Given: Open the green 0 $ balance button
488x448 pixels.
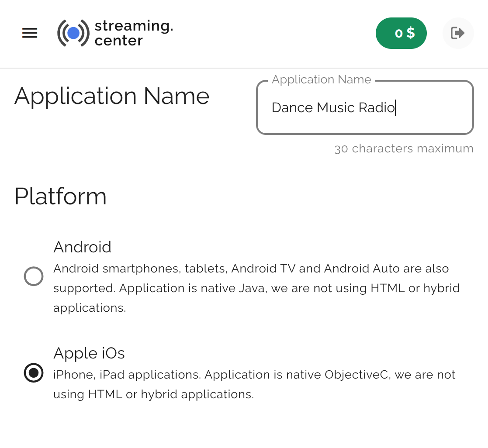Looking at the screenshot, I should [401, 33].
